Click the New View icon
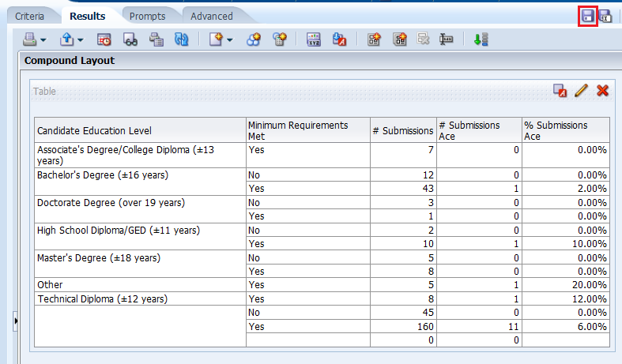The image size is (622, 364). click(x=216, y=39)
